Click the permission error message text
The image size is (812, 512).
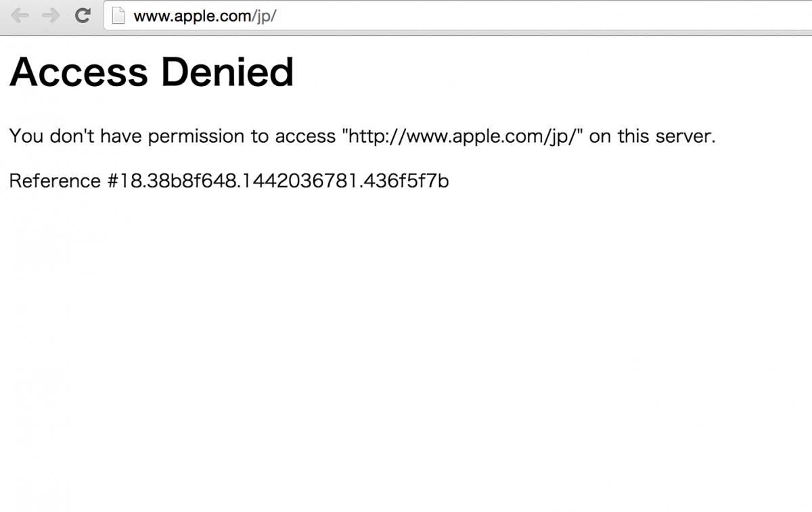362,136
